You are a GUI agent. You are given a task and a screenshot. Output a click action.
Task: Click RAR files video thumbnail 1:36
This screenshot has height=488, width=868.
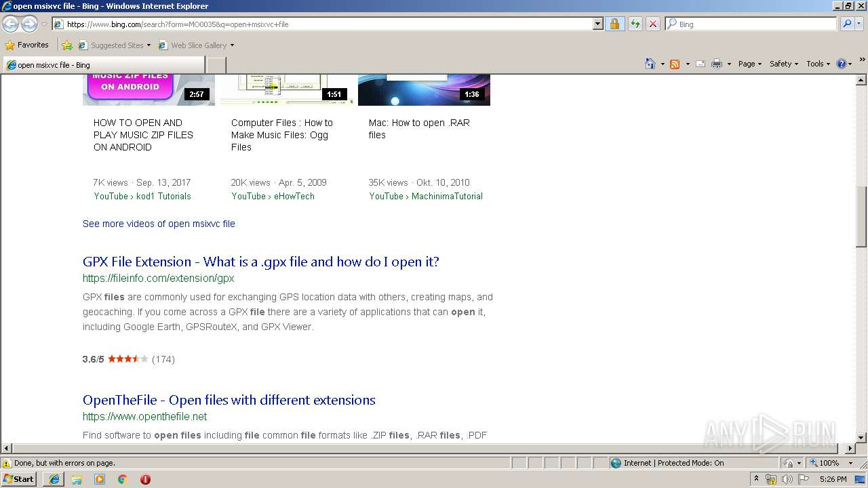coord(424,90)
